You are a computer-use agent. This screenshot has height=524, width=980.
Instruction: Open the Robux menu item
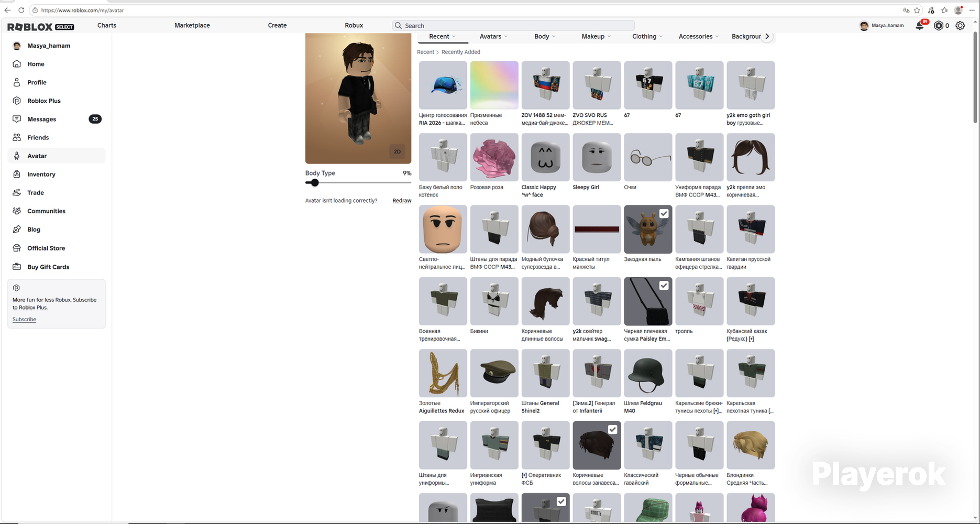pyautogui.click(x=354, y=25)
